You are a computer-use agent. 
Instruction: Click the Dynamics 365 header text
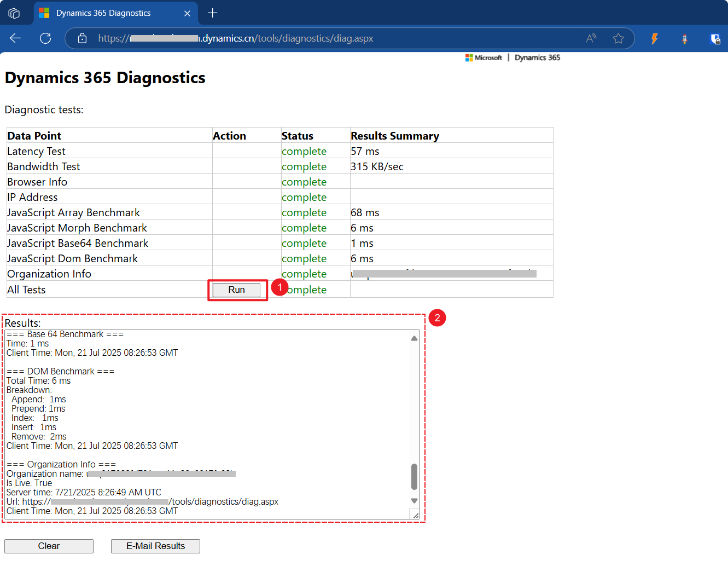(x=537, y=57)
